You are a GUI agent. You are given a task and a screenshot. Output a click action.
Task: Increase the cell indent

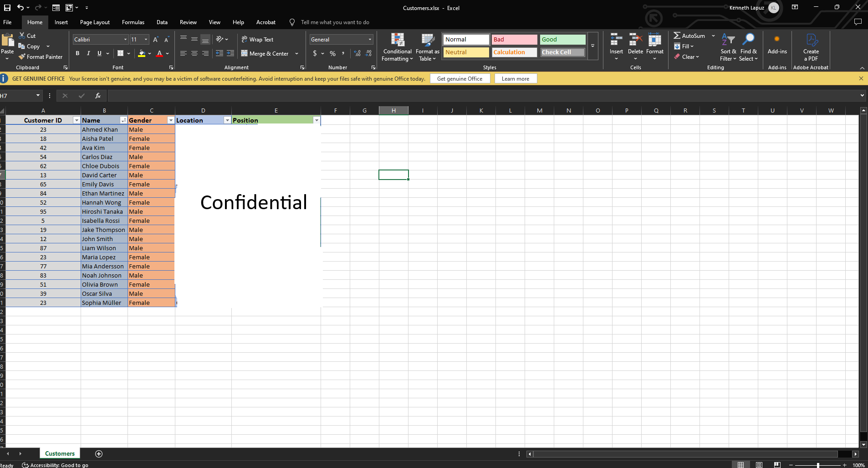pyautogui.click(x=230, y=53)
